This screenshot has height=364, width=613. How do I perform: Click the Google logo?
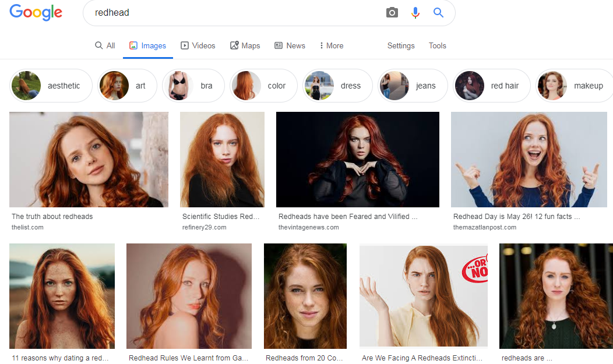[x=36, y=12]
